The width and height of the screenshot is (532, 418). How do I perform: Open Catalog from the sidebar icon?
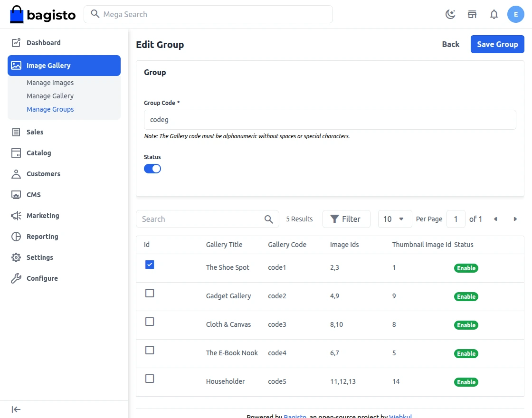click(15, 152)
